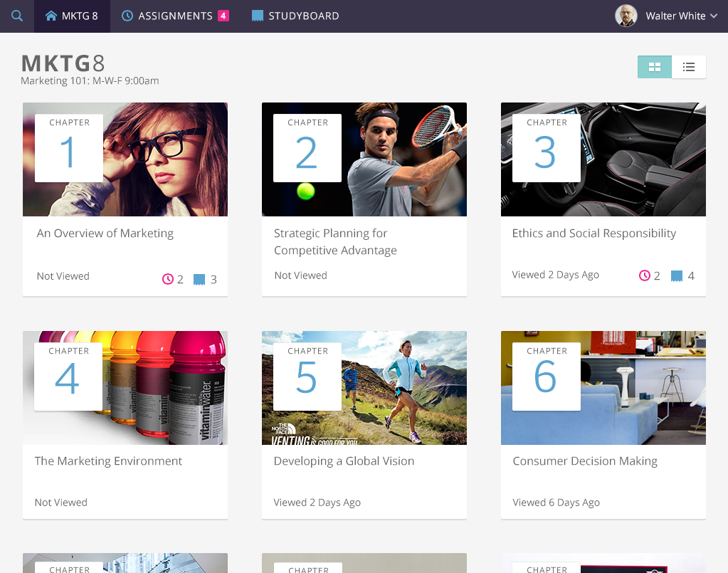Click the Chapter 6 number tile

(547, 377)
